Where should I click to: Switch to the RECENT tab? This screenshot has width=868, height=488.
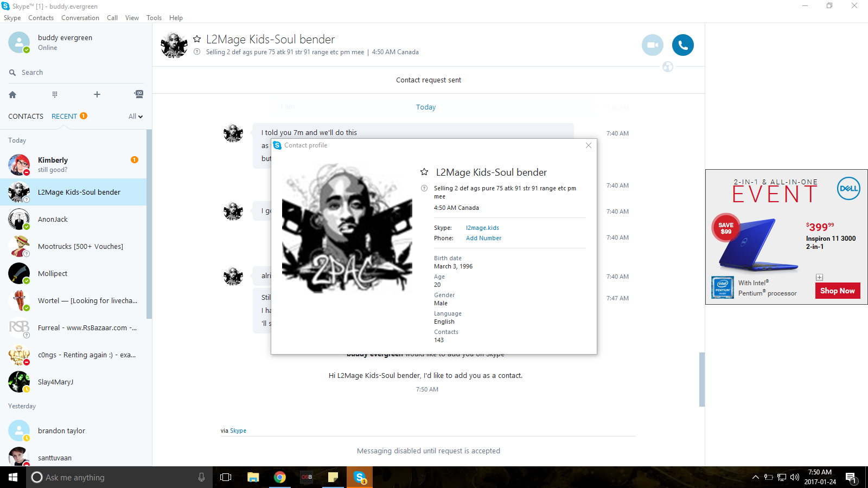[x=64, y=117]
